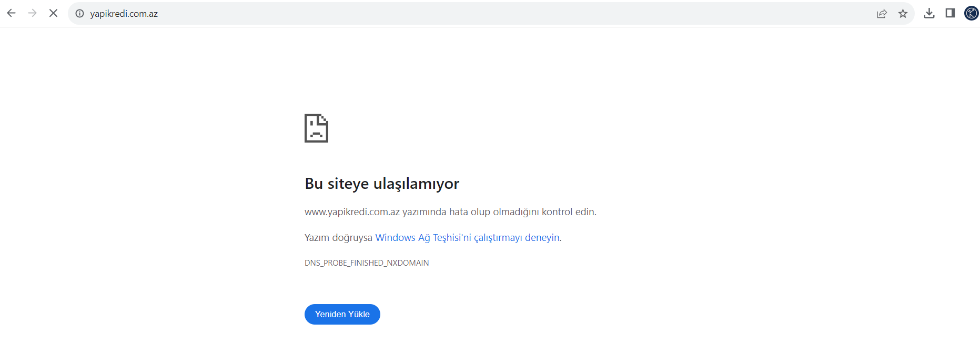Viewport: 980px width, 353px height.
Task: Bookmark this page with the star icon
Action: coord(903,14)
